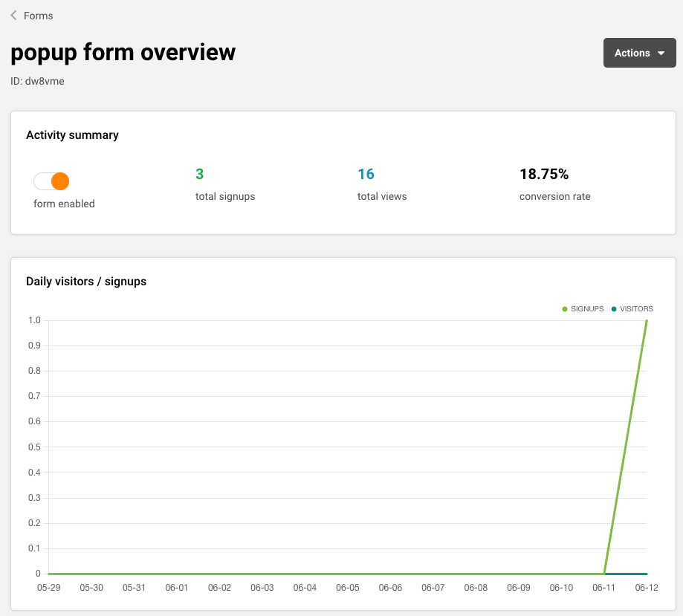Click the Daily visitors / signups heading
The image size is (683, 616).
(x=86, y=282)
